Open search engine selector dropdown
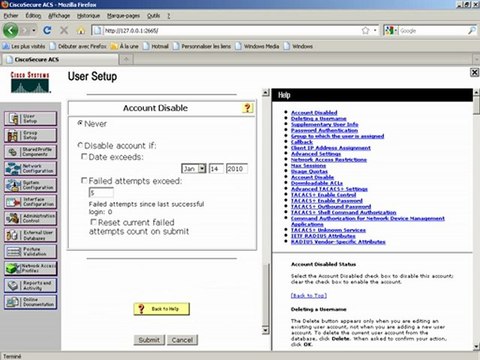Screen dimensions: 480x360 click(x=391, y=31)
